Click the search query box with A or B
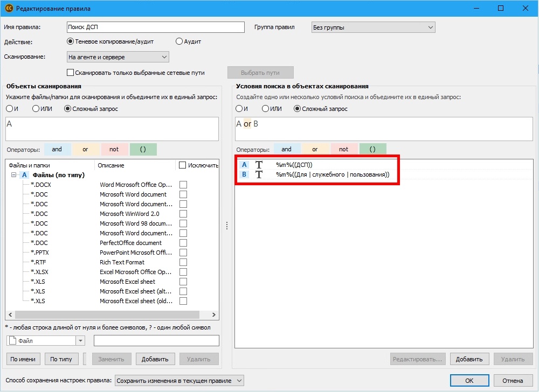This screenshot has width=539, height=392. [384, 129]
